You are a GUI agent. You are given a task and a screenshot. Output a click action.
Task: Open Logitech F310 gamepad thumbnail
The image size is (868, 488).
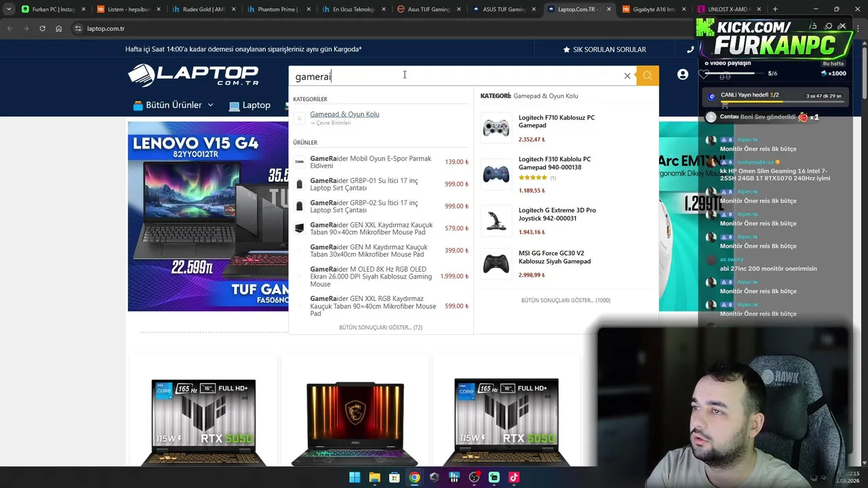496,173
